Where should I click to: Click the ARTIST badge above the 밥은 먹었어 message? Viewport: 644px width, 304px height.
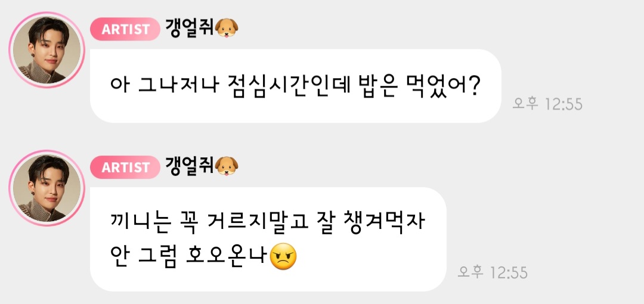(x=125, y=29)
